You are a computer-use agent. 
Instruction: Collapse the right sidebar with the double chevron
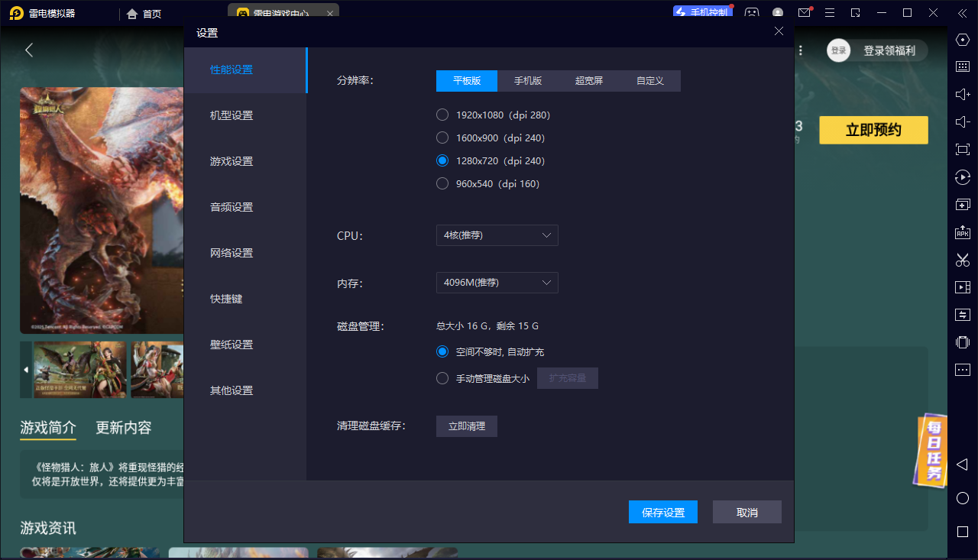click(963, 13)
